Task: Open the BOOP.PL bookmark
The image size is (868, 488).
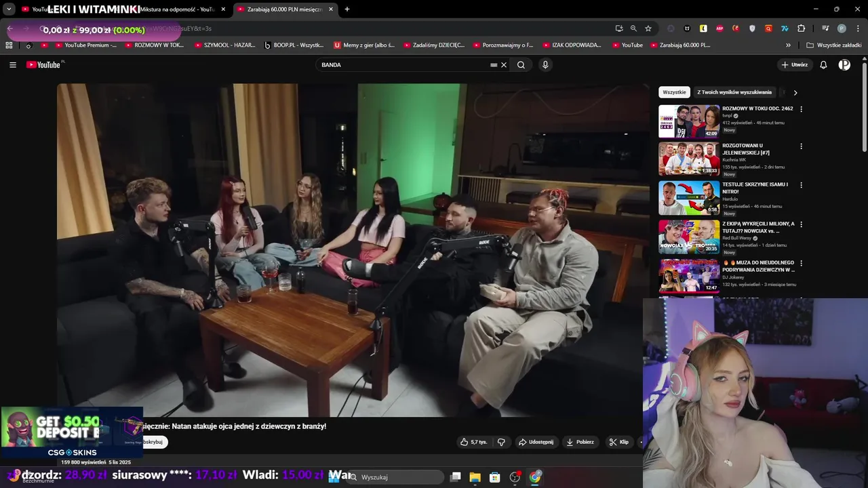Action: coord(294,45)
